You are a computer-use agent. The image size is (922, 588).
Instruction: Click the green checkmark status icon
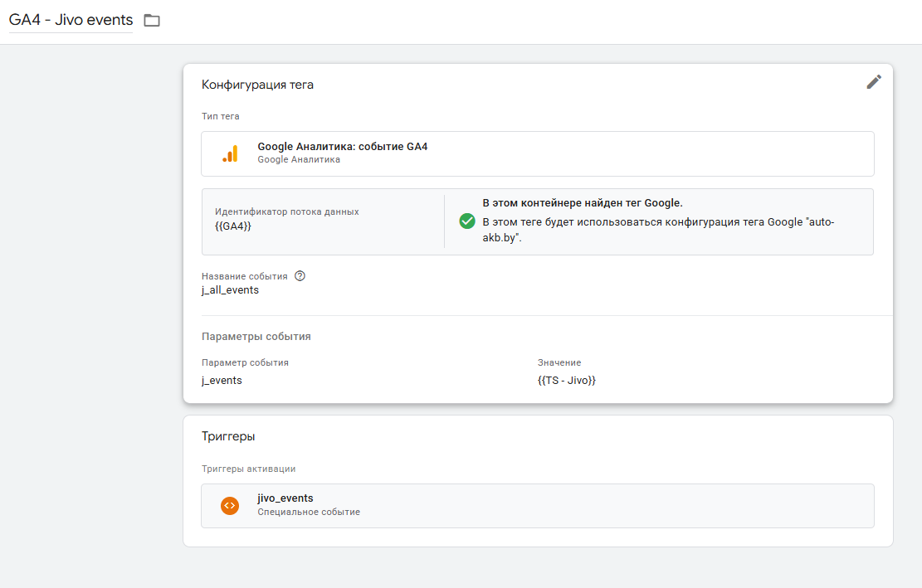click(x=467, y=221)
